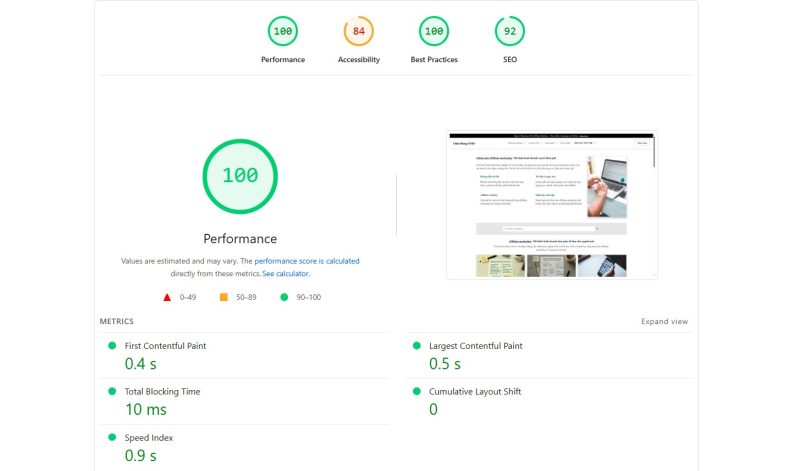Click the green dot beside First Contentful Paint

(112, 345)
